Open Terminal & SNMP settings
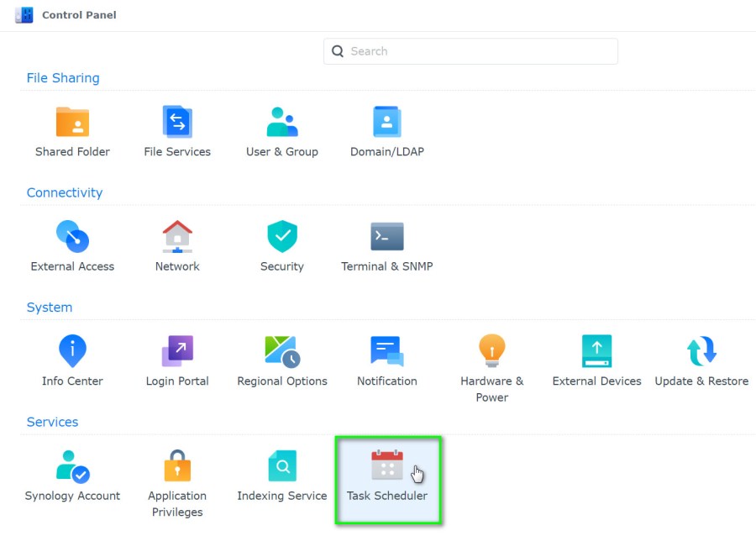Viewport: 756px width, 557px height. pyautogui.click(x=386, y=244)
